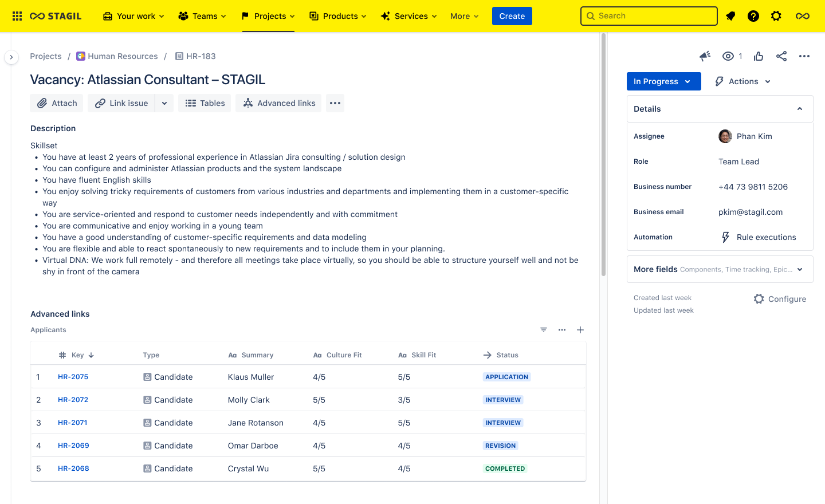Image resolution: width=825 pixels, height=504 pixels.
Task: Click the Link issue button
Action: pos(121,103)
